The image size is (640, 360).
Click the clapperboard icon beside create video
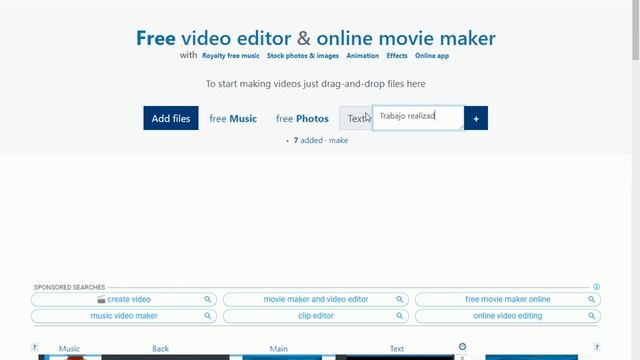tap(101, 300)
